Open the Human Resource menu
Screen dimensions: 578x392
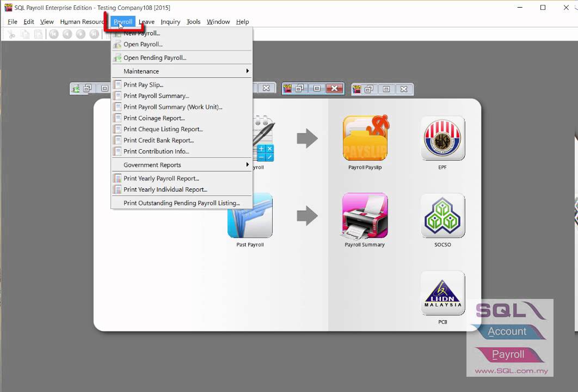point(82,22)
